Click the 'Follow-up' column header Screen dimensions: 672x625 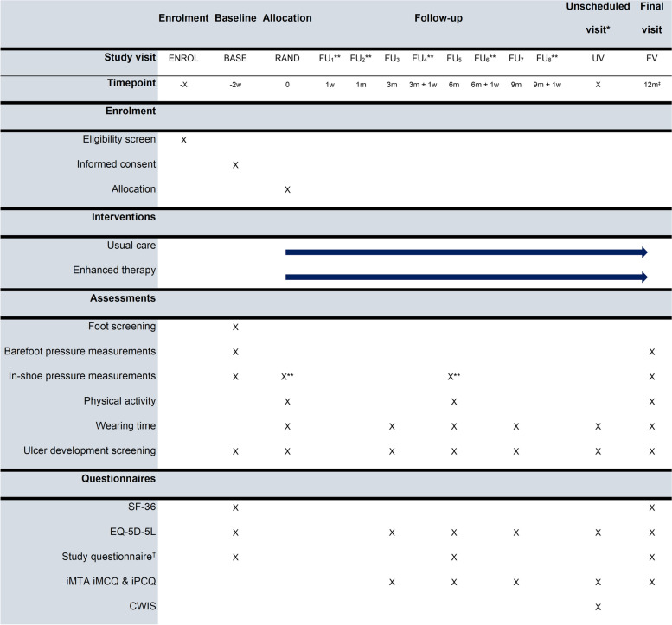click(x=438, y=18)
